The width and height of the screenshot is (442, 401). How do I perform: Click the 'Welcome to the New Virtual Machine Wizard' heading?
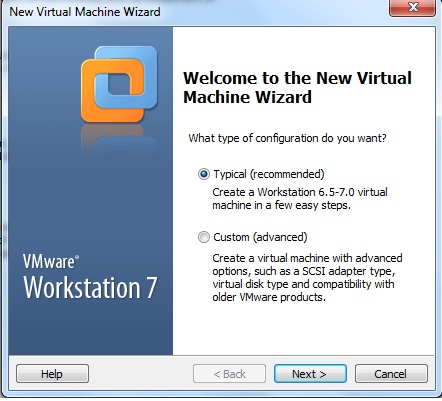(297, 87)
